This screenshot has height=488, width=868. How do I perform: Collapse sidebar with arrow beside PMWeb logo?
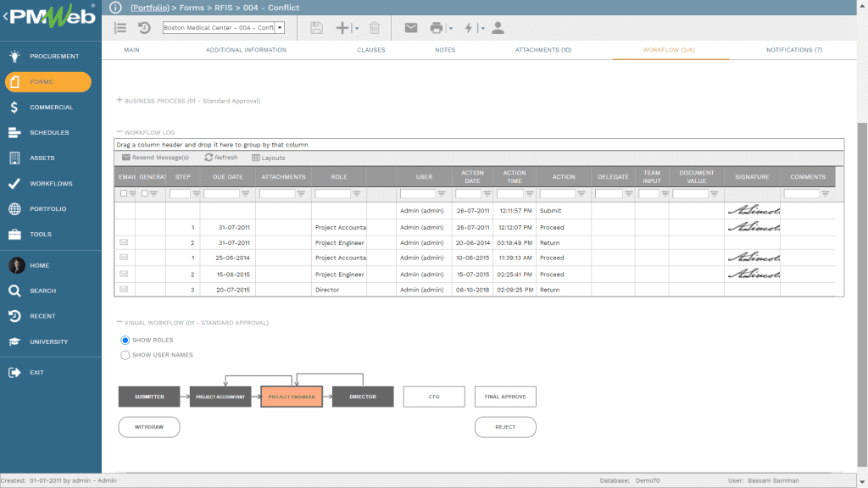point(5,17)
